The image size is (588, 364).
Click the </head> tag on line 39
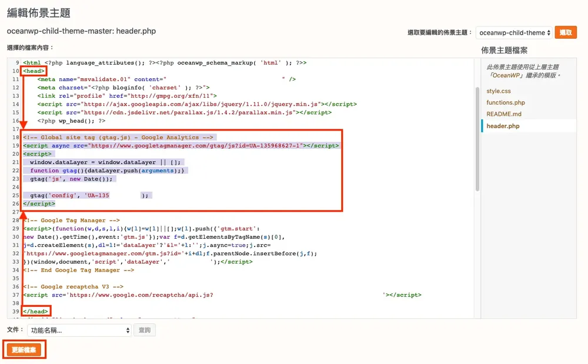(x=36, y=312)
